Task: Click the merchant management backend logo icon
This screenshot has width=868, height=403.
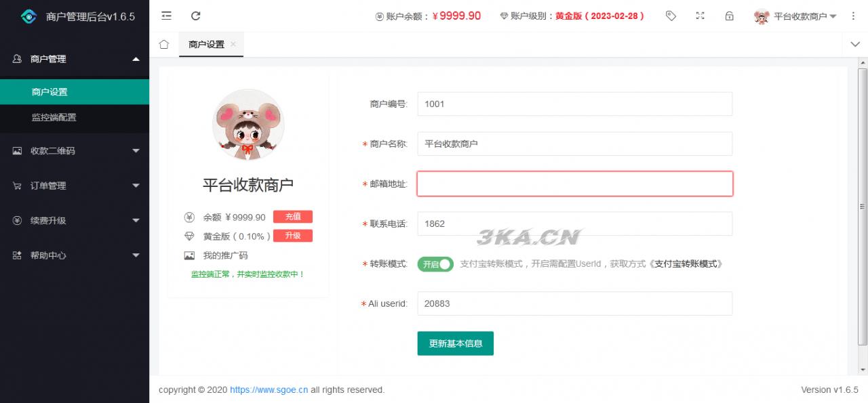Action: 28,16
